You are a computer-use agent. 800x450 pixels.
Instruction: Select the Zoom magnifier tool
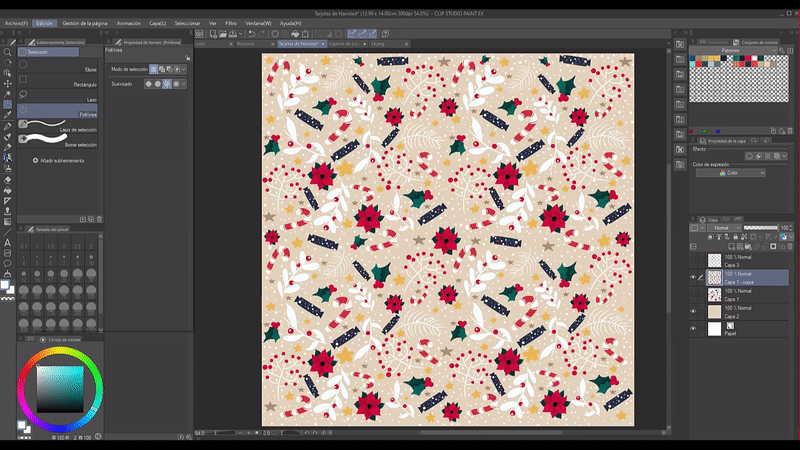click(x=7, y=52)
